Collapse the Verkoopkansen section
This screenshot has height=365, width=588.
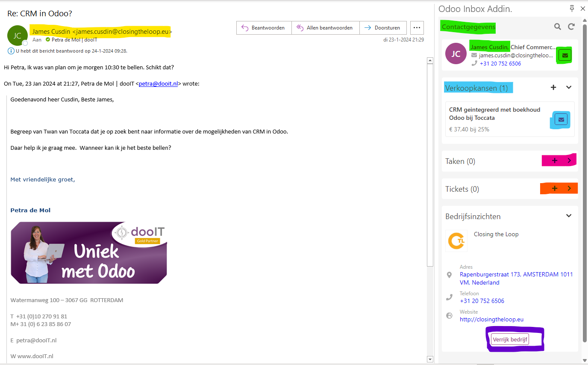tap(569, 87)
